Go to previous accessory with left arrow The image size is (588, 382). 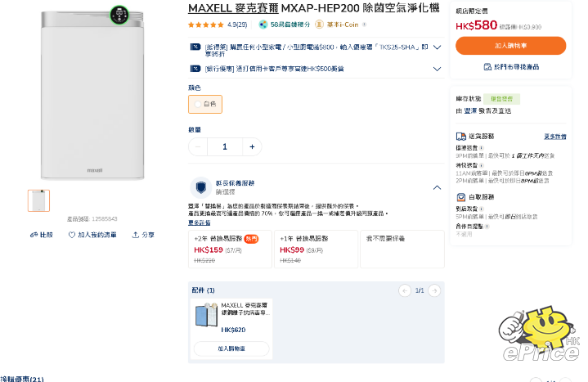(x=405, y=290)
